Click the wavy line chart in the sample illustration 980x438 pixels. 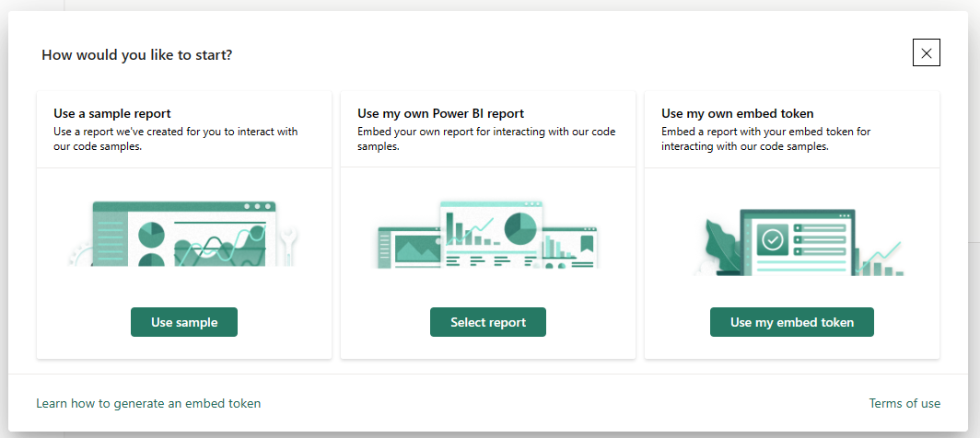[x=220, y=245]
